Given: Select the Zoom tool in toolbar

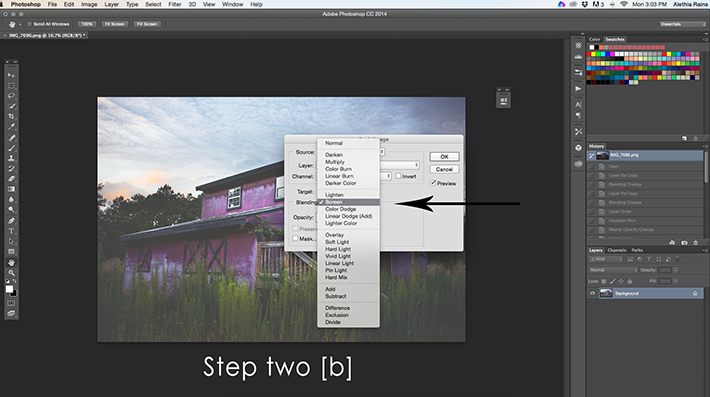Looking at the screenshot, I should (x=11, y=273).
